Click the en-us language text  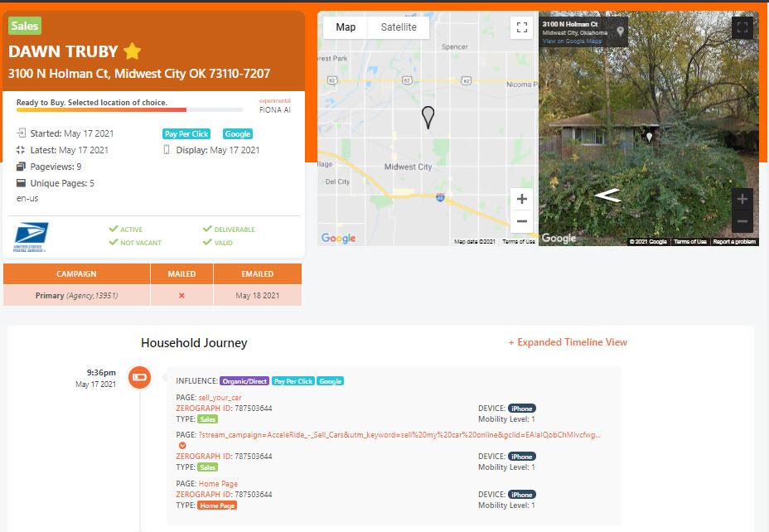27,199
